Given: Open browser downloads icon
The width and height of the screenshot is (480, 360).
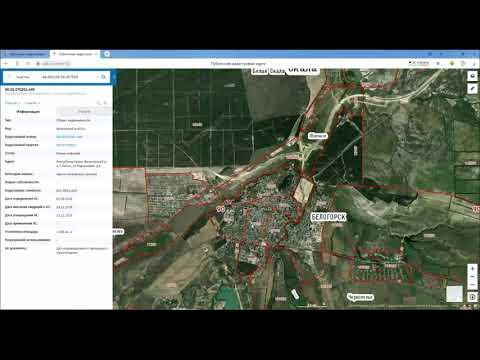Looking at the screenshot, I should (473, 63).
